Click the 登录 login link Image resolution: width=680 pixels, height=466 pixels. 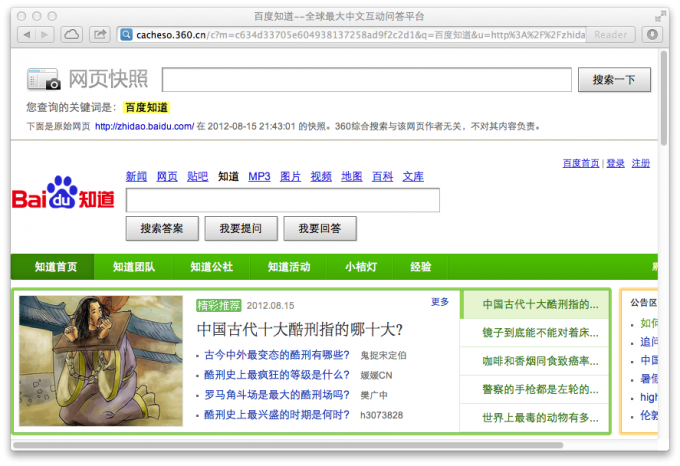(x=615, y=163)
